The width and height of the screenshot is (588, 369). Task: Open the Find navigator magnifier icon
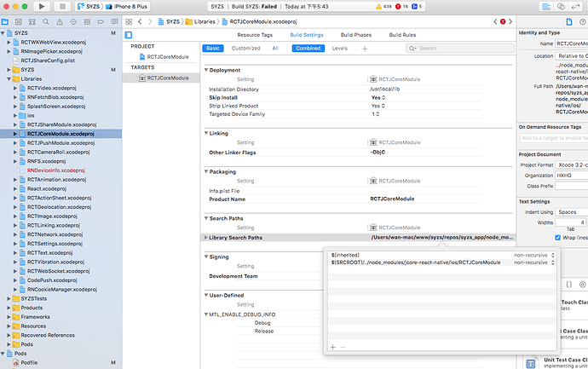tap(43, 20)
